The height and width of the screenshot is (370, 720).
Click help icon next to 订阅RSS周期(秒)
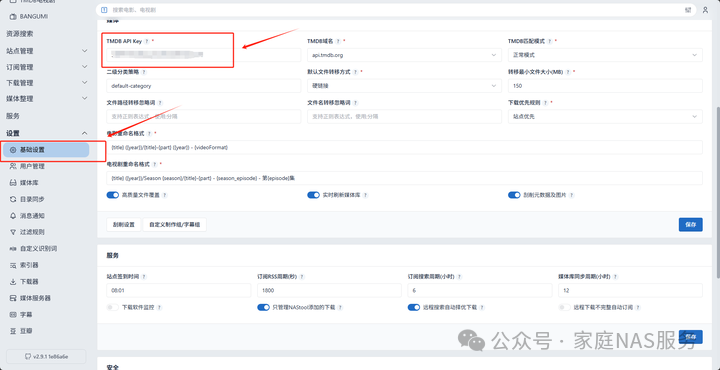[x=302, y=277]
